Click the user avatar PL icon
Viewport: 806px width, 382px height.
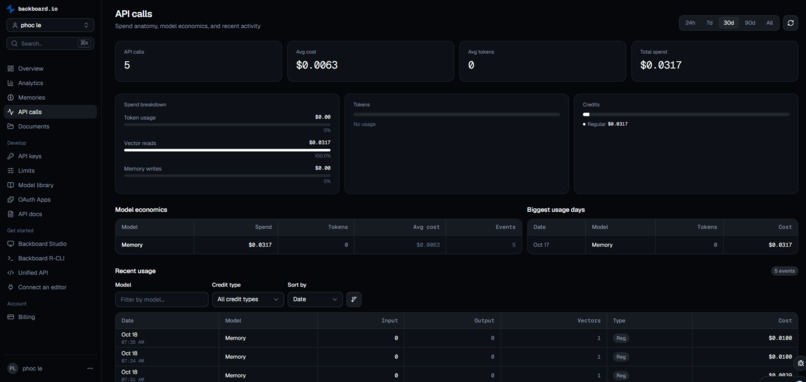(12, 368)
